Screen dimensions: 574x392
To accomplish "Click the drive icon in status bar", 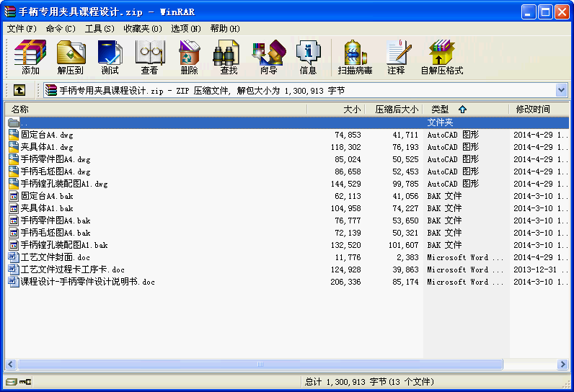I will (x=12, y=382).
